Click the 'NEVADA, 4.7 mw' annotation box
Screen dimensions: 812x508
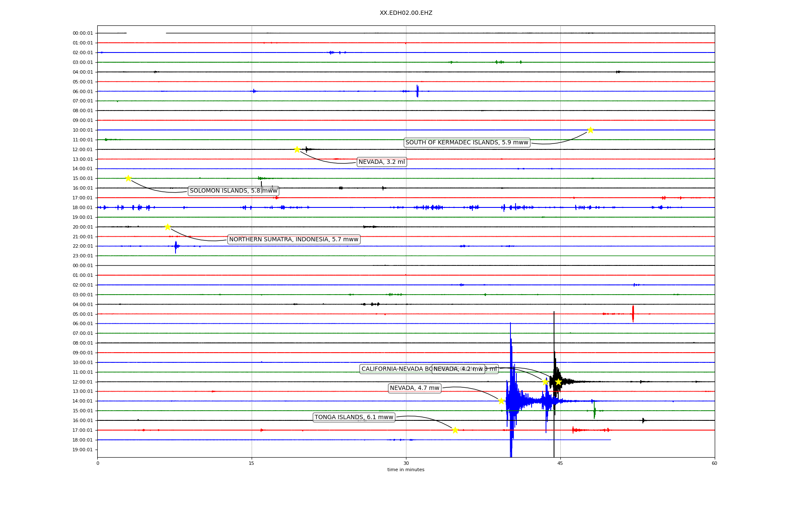tap(414, 388)
